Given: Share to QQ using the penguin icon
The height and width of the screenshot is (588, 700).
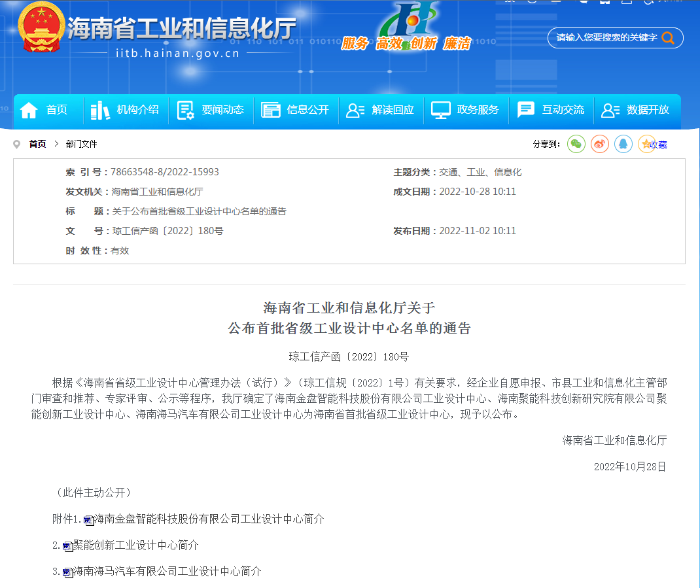Looking at the screenshot, I should tap(623, 144).
